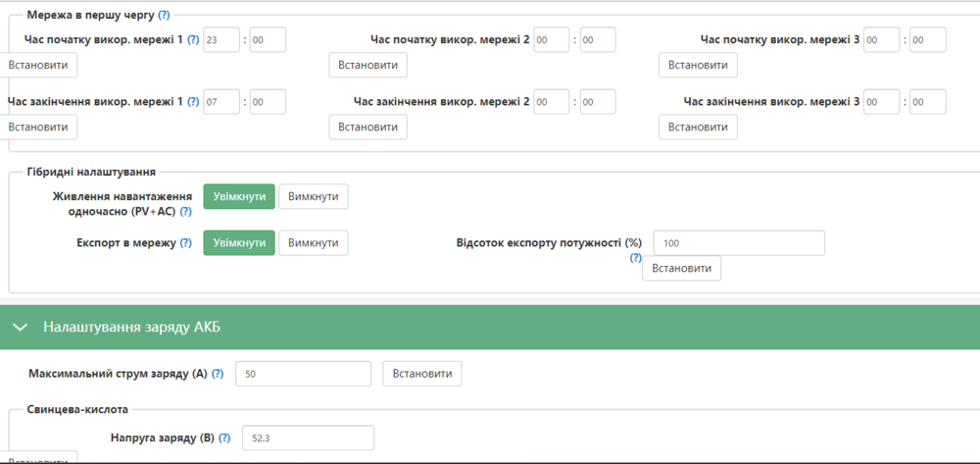This screenshot has height=464, width=980.
Task: Click help icon for network 1 start time
Action: click(x=193, y=40)
